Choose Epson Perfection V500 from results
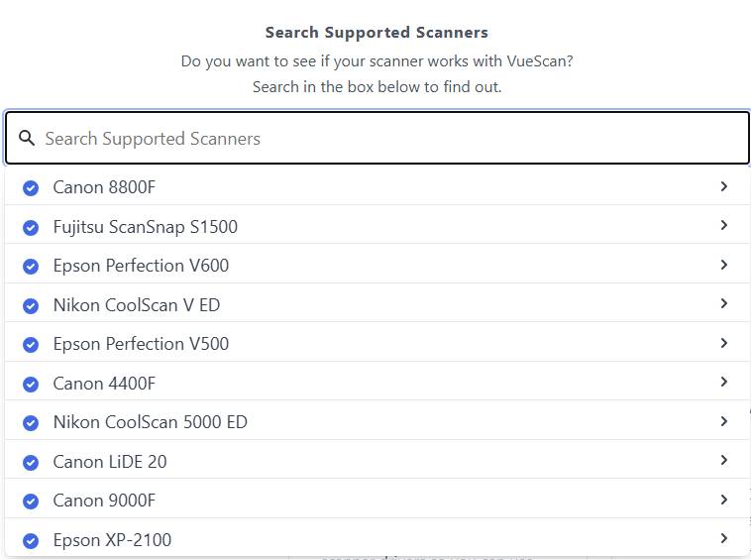The width and height of the screenshot is (751, 560). coord(141,344)
